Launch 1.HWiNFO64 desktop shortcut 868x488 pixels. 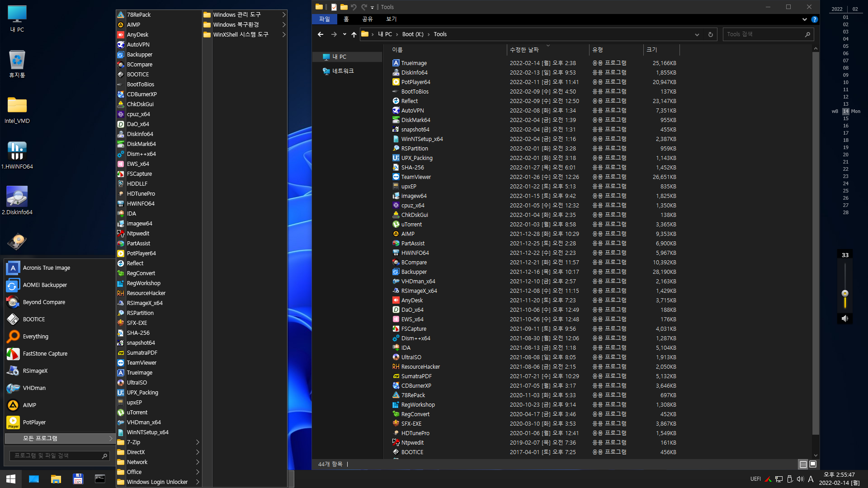click(17, 155)
